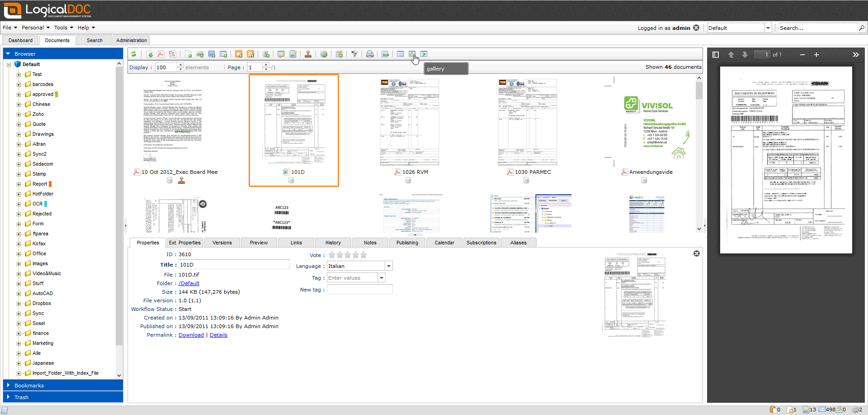Go to the Administration section
The height and width of the screenshot is (415, 868).
click(131, 40)
